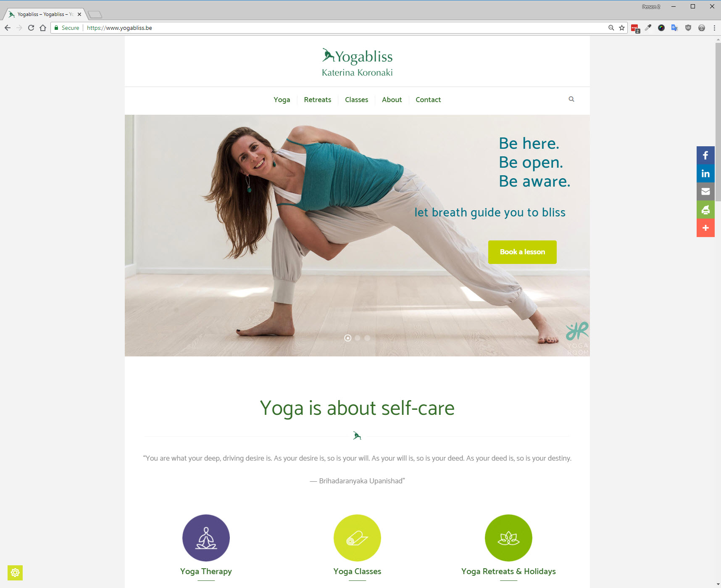721x588 pixels.
Task: Switch to the second slide dot
Action: (x=358, y=338)
